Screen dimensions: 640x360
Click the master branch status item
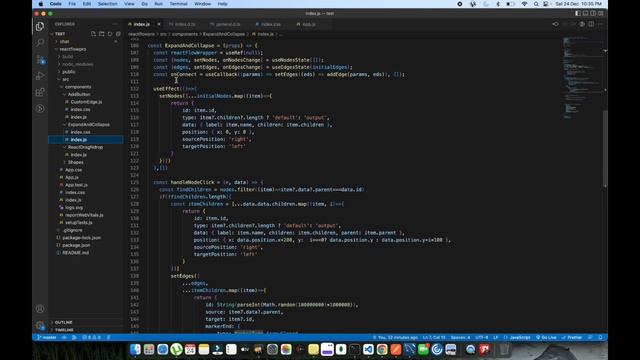[x=47, y=338]
